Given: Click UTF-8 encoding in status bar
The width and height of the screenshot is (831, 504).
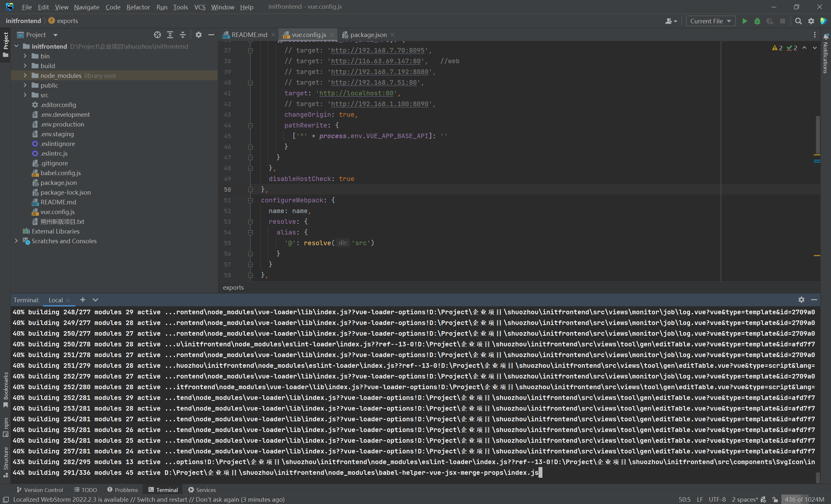Looking at the screenshot, I should coord(717,499).
